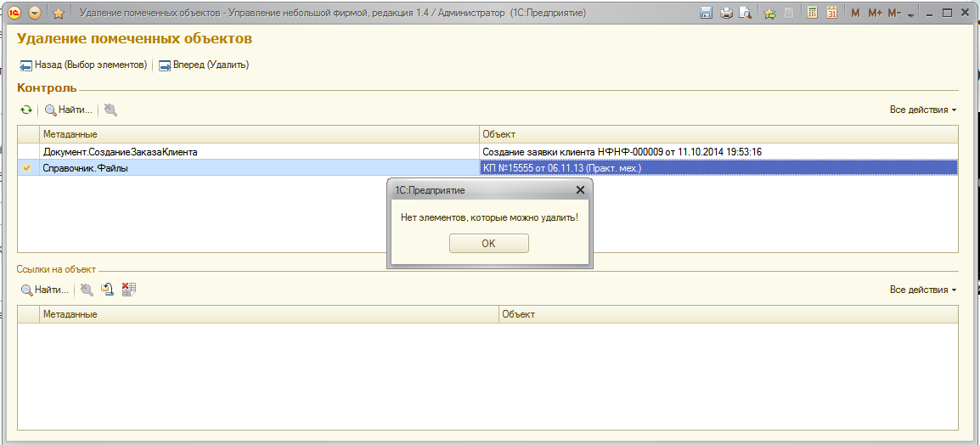
Task: Click the refresh icon in the Контроль toolbar
Action: tap(27, 110)
